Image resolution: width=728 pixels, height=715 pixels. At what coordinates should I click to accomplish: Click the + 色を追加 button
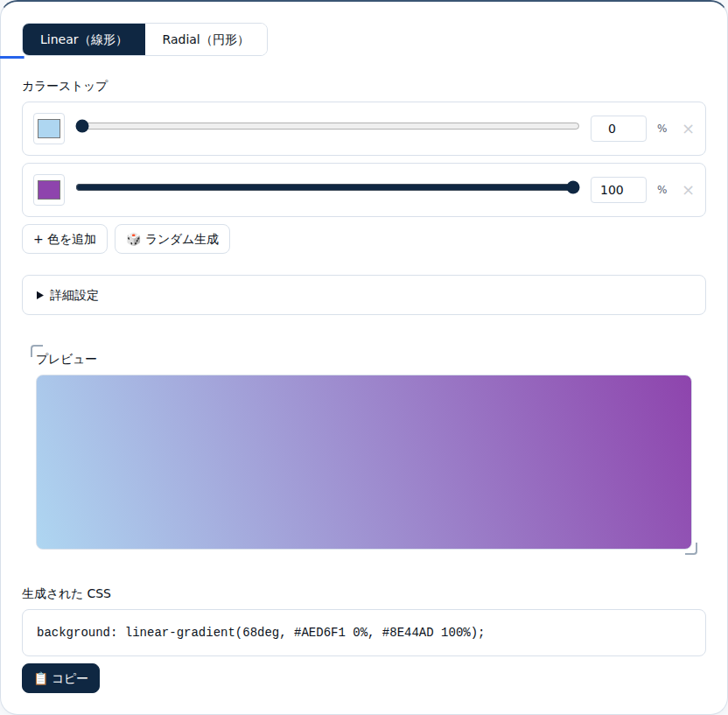(65, 239)
